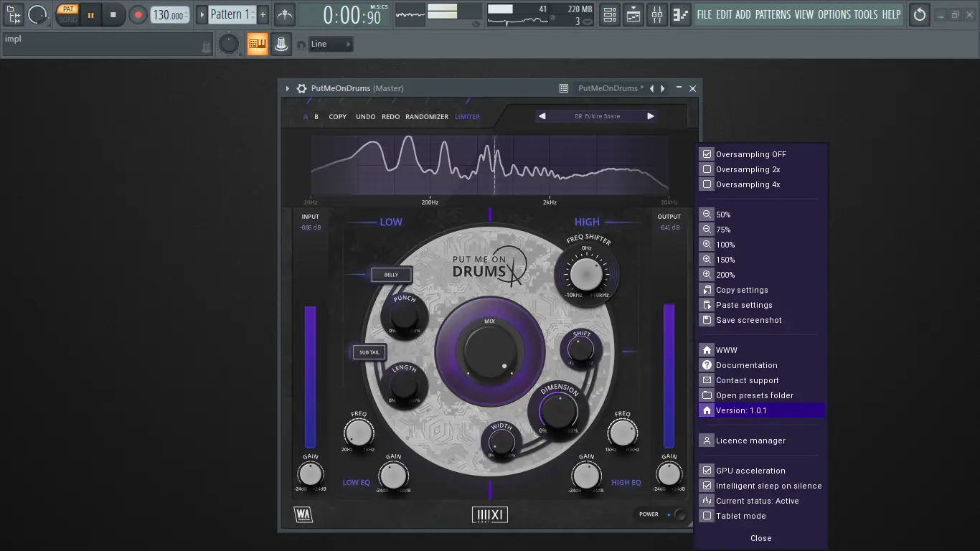Toggle Intelligent sleep on silence checkbox

pos(707,486)
